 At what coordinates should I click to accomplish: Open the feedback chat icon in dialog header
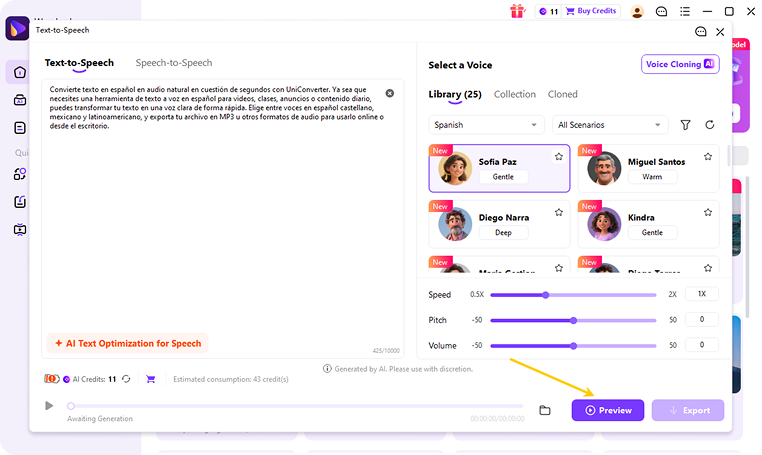700,32
